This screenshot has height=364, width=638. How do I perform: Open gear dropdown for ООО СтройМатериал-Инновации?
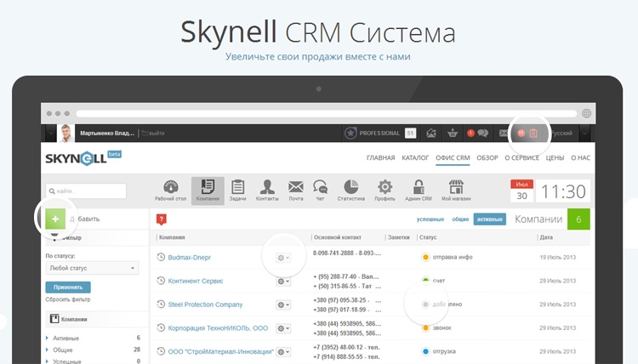(283, 352)
